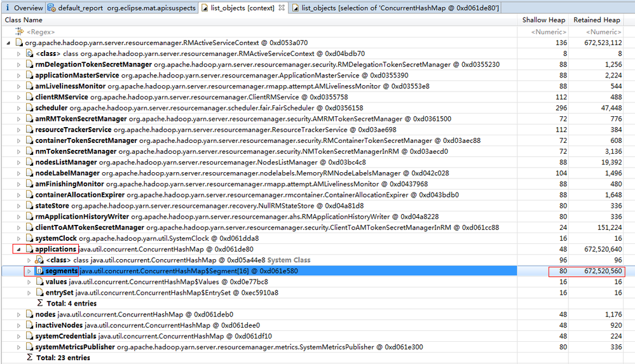
Task: Click the Overview tab info icon
Action: point(7,8)
